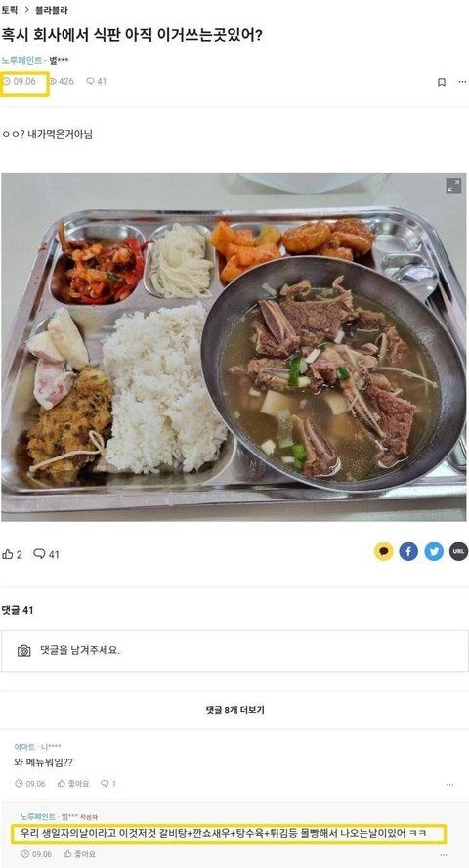Like the author's 노루페인트 reply comment
Image resolution: width=469 pixels, height=868 pixels.
80,854
